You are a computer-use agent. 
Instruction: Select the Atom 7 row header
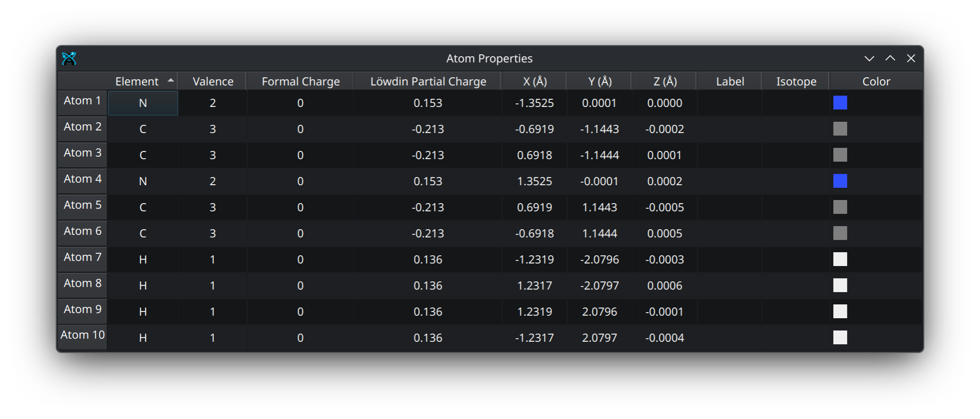tap(82, 259)
